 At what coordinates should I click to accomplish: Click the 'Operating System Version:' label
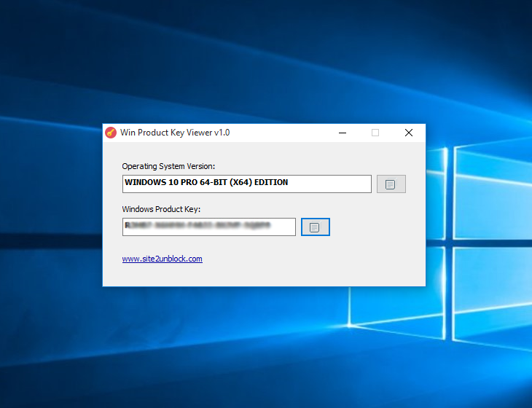[x=168, y=166]
